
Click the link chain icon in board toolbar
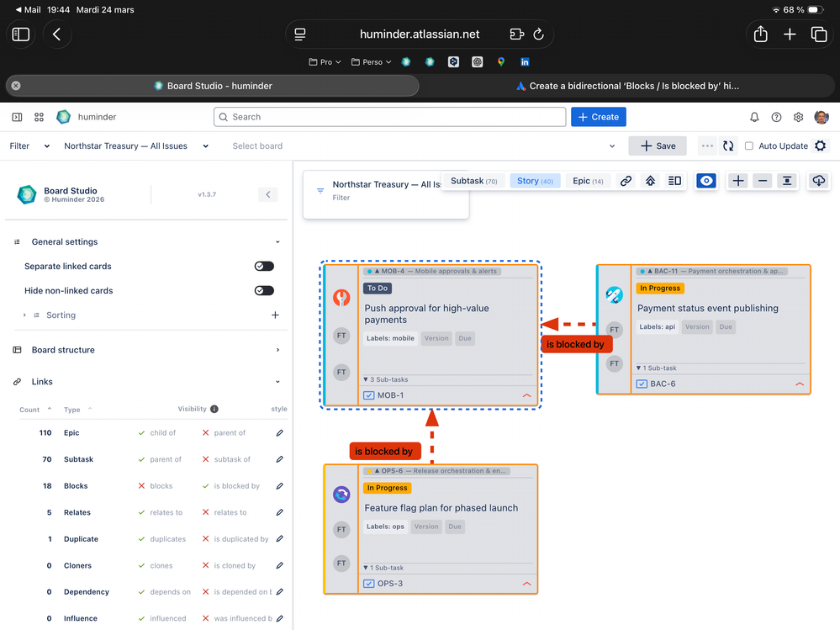pos(626,181)
